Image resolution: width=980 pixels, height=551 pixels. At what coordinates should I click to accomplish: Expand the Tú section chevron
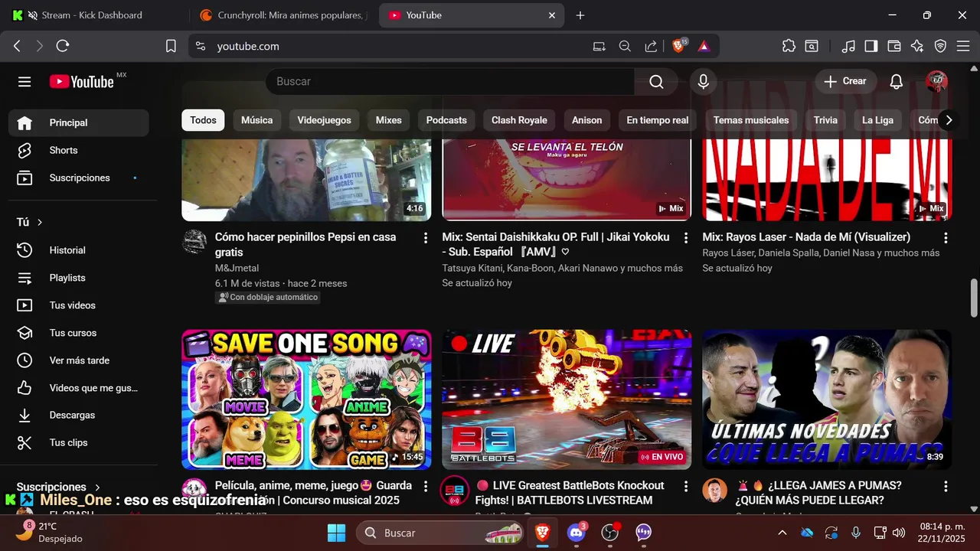(x=40, y=223)
